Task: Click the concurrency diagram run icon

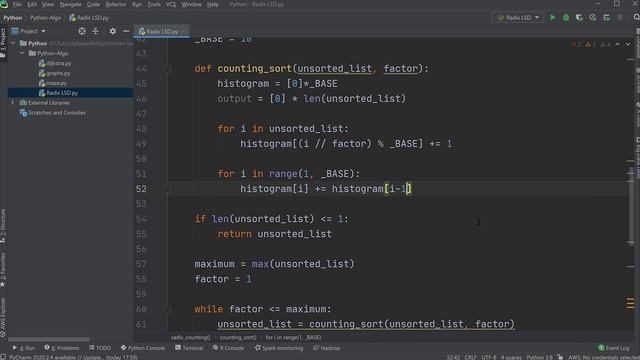Action: coord(606,18)
